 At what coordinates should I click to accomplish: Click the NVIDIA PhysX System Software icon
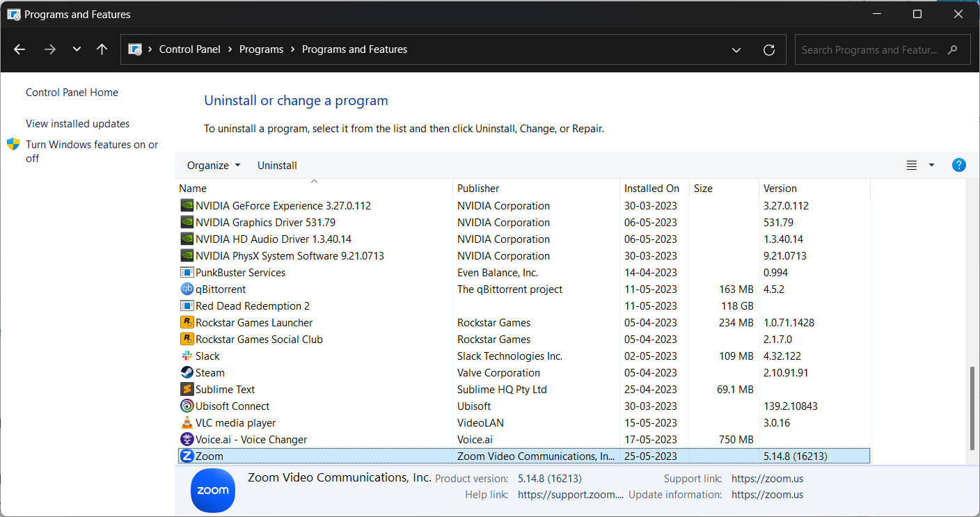pos(187,256)
